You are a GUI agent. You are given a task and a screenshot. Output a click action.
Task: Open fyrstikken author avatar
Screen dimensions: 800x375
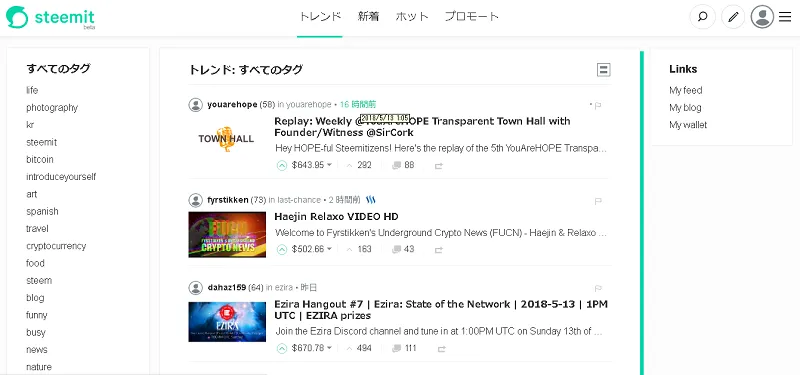point(195,200)
